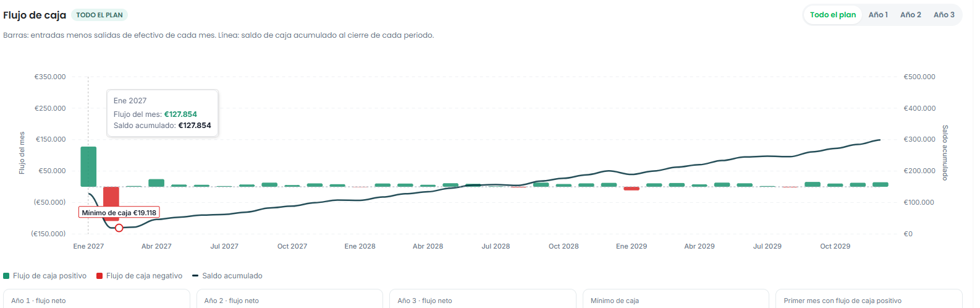This screenshot has width=980, height=308.
Task: Click the 'Oct 2027' axis label
Action: click(292, 246)
